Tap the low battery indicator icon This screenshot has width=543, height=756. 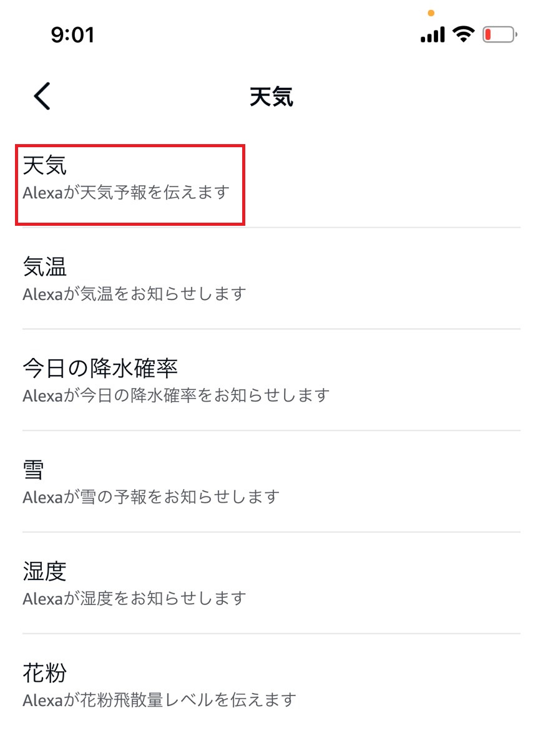coord(501,34)
